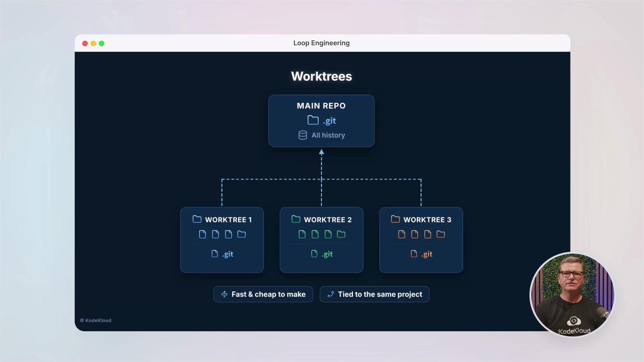Click the green .git text in Worktree 2
This screenshot has height=362, width=644.
click(327, 254)
